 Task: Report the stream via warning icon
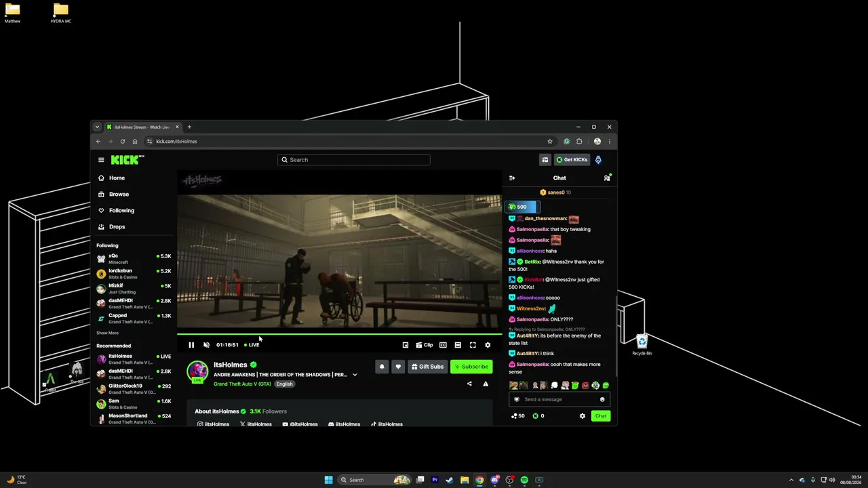point(486,384)
